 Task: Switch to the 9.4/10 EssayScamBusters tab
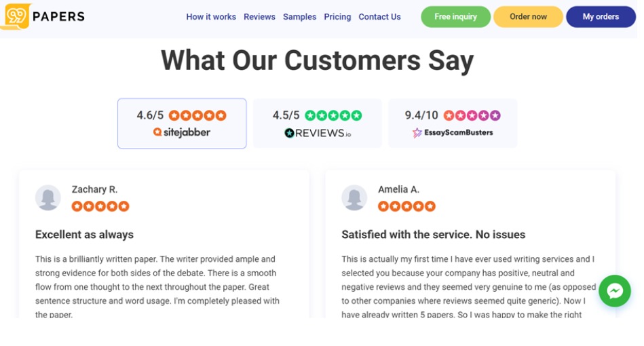(x=453, y=123)
